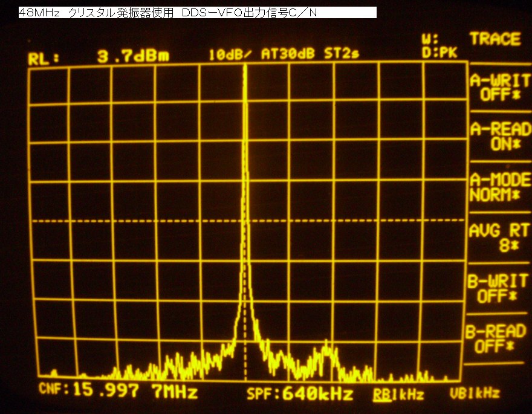Click the TRACE menu title

(x=495, y=39)
